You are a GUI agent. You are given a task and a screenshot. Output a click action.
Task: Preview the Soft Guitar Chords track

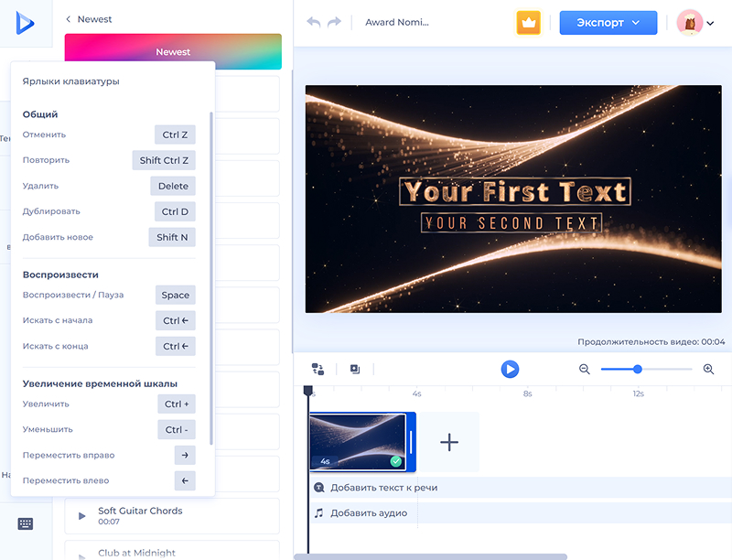pos(82,516)
